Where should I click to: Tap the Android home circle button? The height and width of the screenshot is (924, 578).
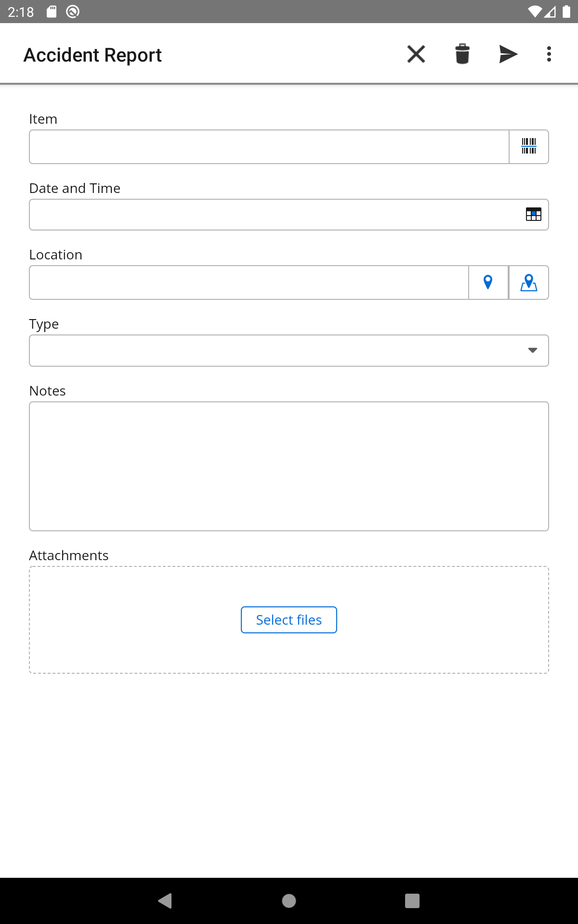tap(289, 900)
